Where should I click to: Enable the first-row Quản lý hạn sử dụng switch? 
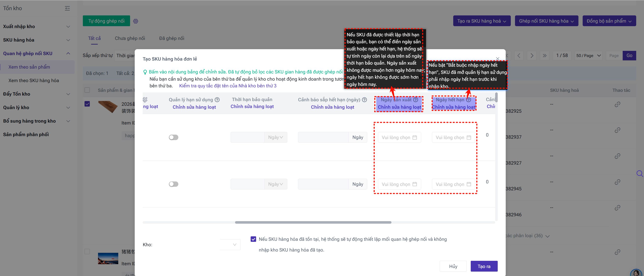tap(173, 137)
